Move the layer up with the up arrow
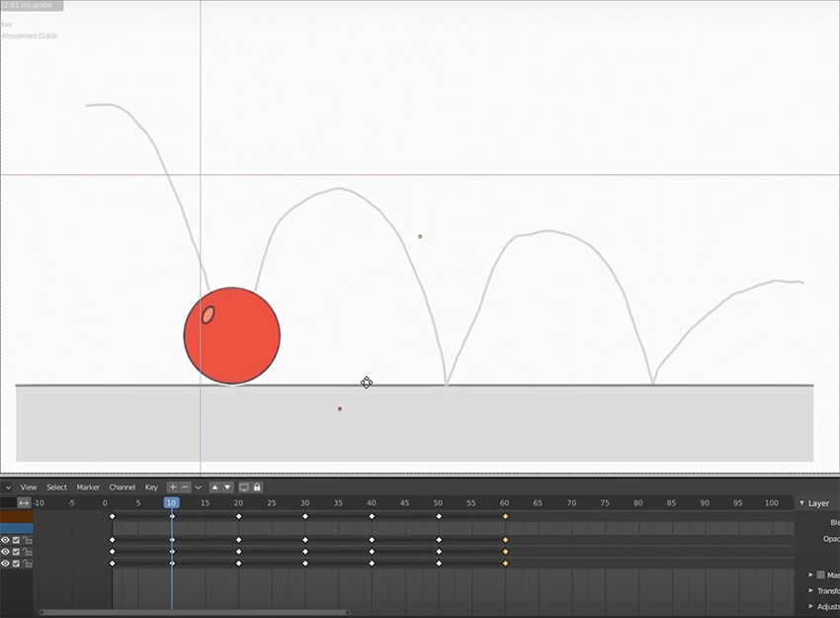 (x=214, y=487)
